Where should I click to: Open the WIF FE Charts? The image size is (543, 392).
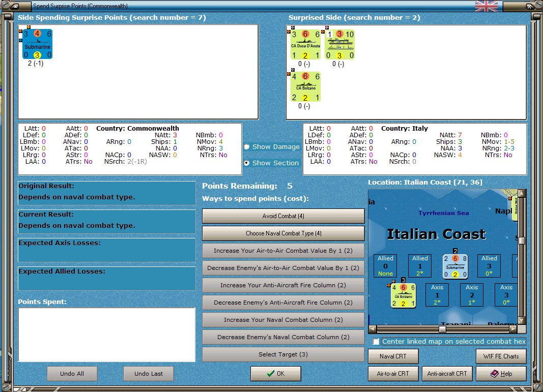pos(501,356)
